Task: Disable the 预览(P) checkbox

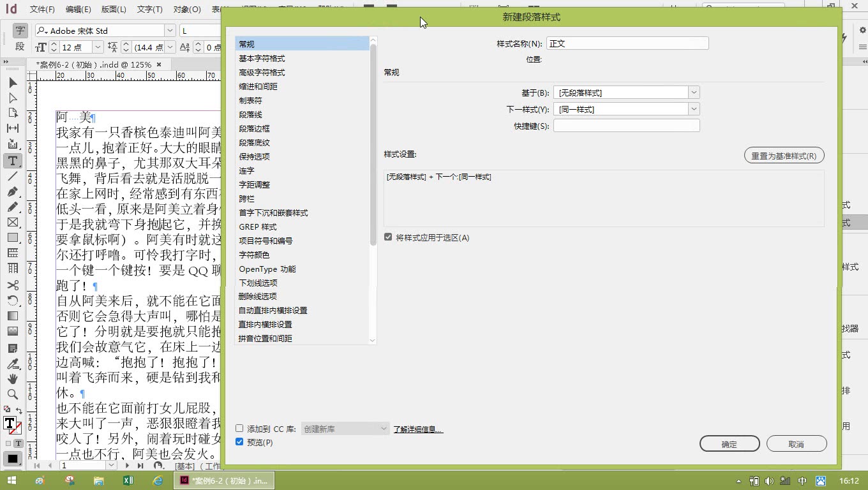Action: pyautogui.click(x=239, y=442)
